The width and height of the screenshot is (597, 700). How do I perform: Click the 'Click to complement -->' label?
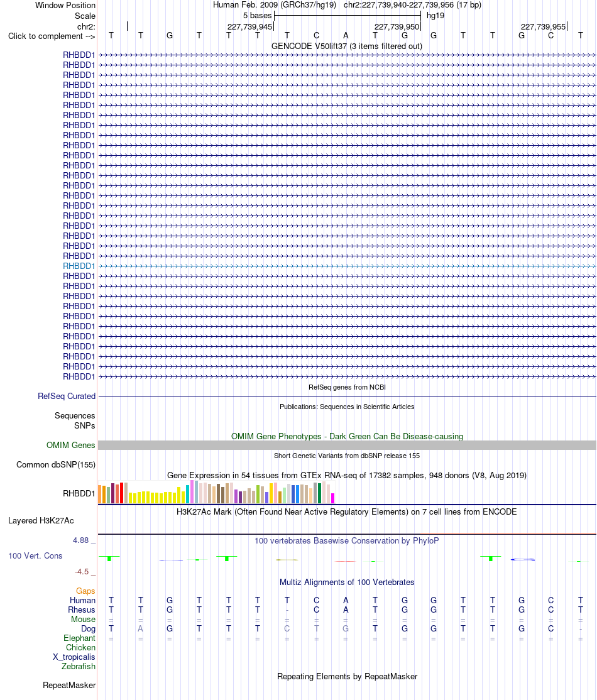[x=52, y=36]
